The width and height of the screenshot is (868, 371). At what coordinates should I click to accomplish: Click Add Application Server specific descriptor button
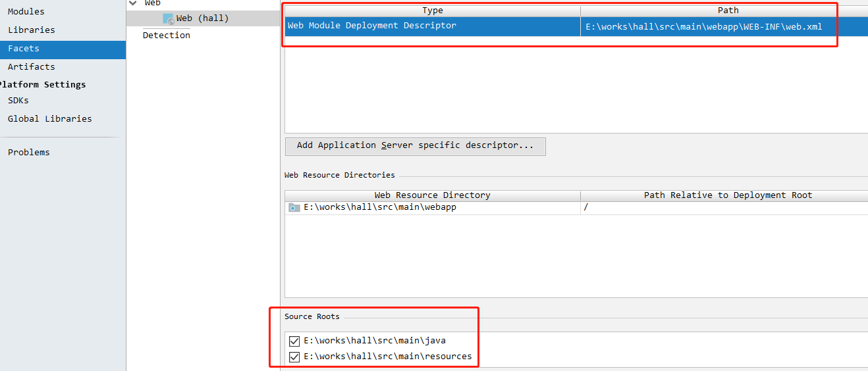pyautogui.click(x=416, y=146)
